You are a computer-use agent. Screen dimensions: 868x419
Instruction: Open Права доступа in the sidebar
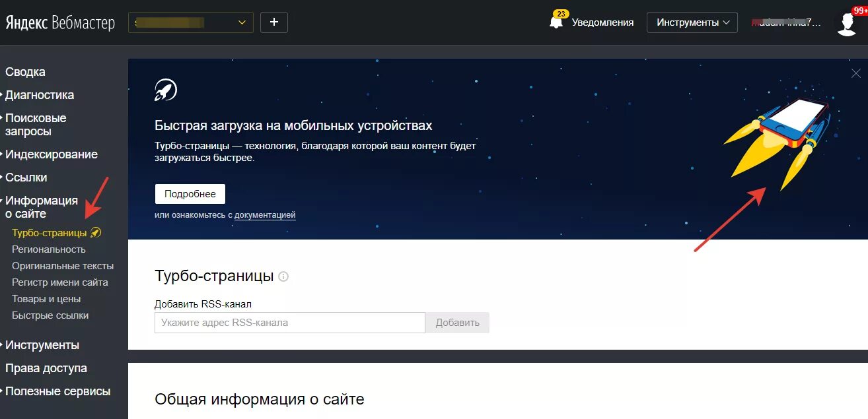click(x=46, y=368)
